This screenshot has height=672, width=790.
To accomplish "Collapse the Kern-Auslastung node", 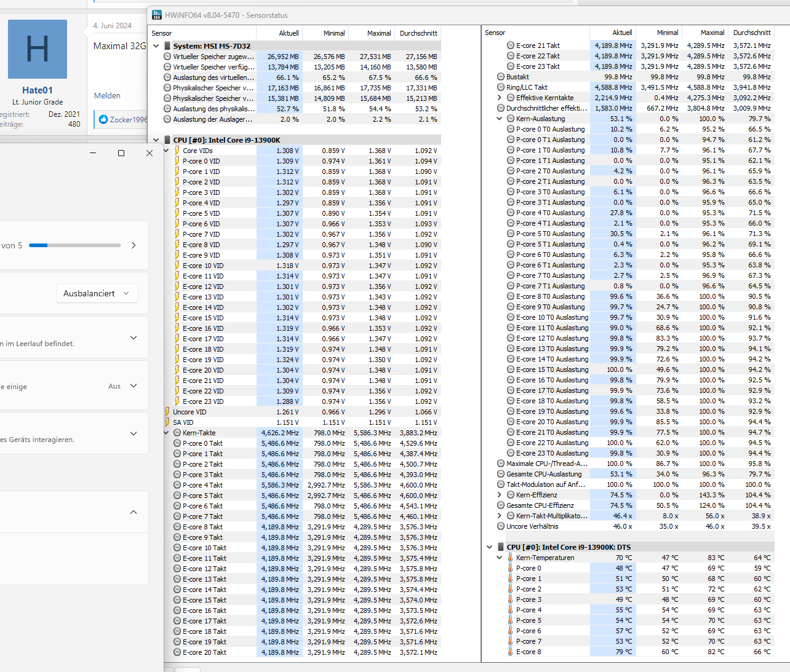I will tap(500, 118).
